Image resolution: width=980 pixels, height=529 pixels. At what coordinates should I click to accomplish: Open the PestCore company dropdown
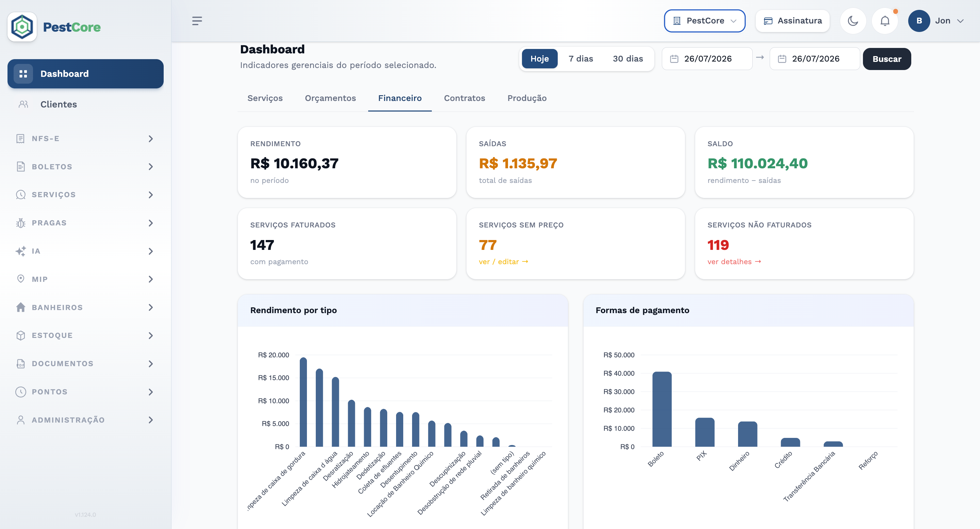705,21
